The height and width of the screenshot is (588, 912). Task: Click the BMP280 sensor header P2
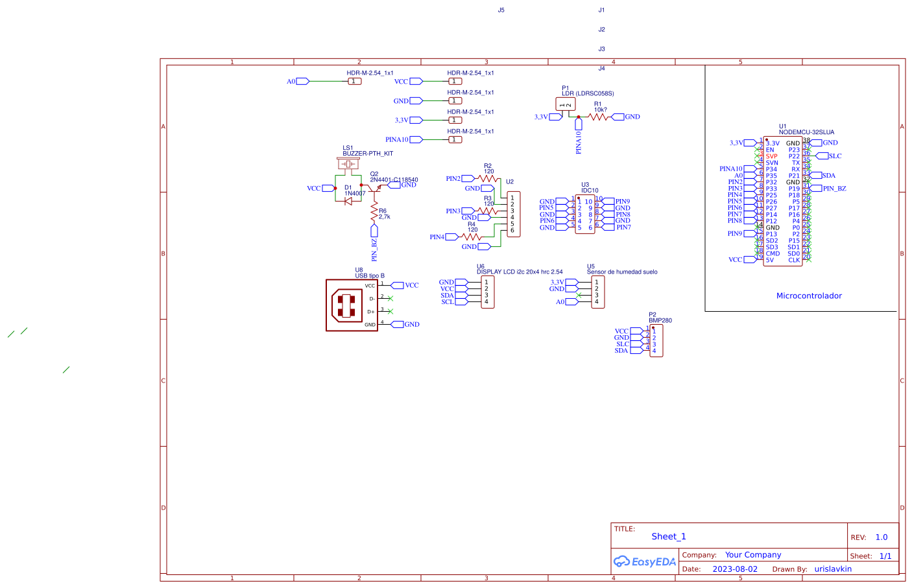(x=655, y=342)
